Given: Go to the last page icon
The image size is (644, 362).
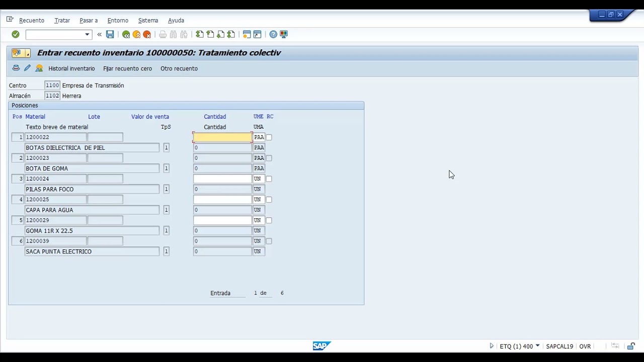Looking at the screenshot, I should click(x=231, y=34).
